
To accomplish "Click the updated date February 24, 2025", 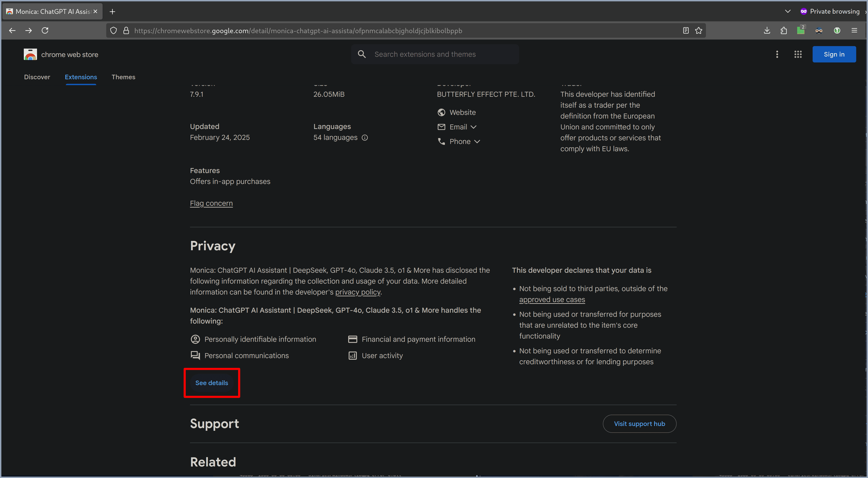I will (x=220, y=138).
